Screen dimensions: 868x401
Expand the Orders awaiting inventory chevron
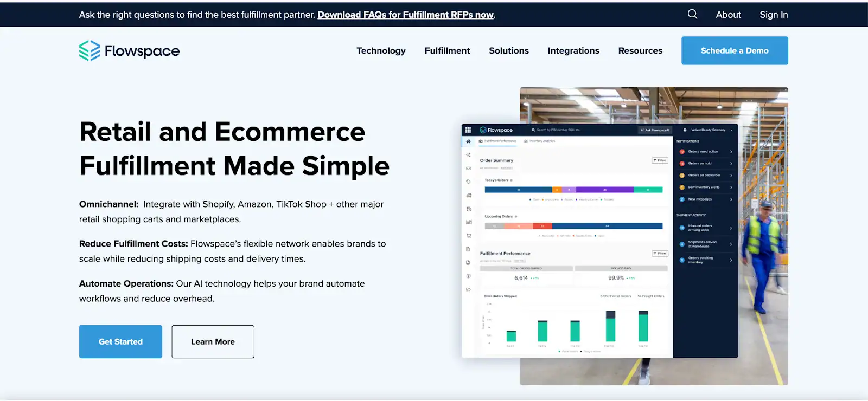pyautogui.click(x=731, y=260)
